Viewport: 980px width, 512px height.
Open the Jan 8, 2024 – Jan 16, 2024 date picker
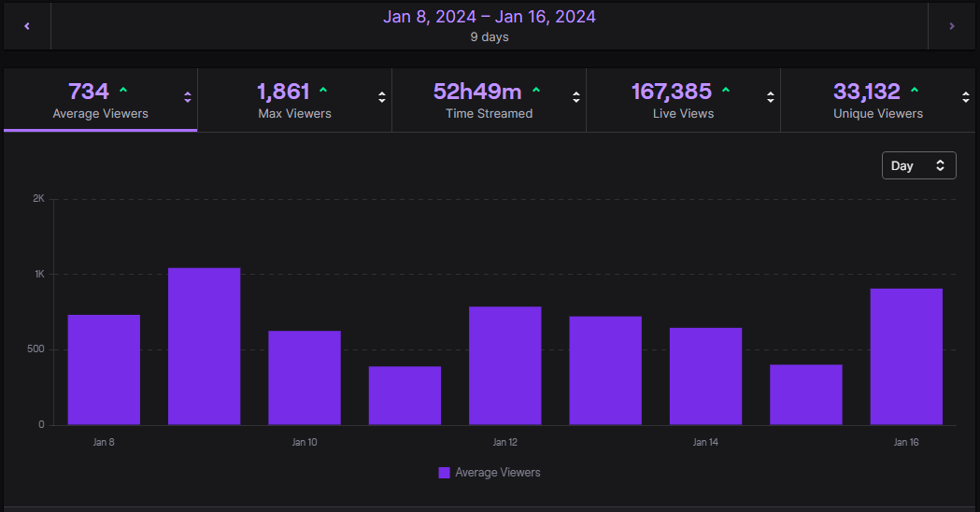pos(490,26)
